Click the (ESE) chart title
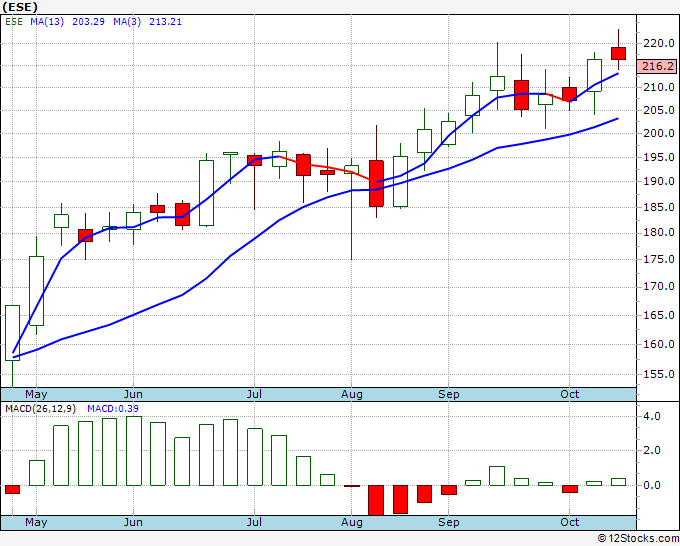Viewport: 680px width, 546px height. pos(20,7)
